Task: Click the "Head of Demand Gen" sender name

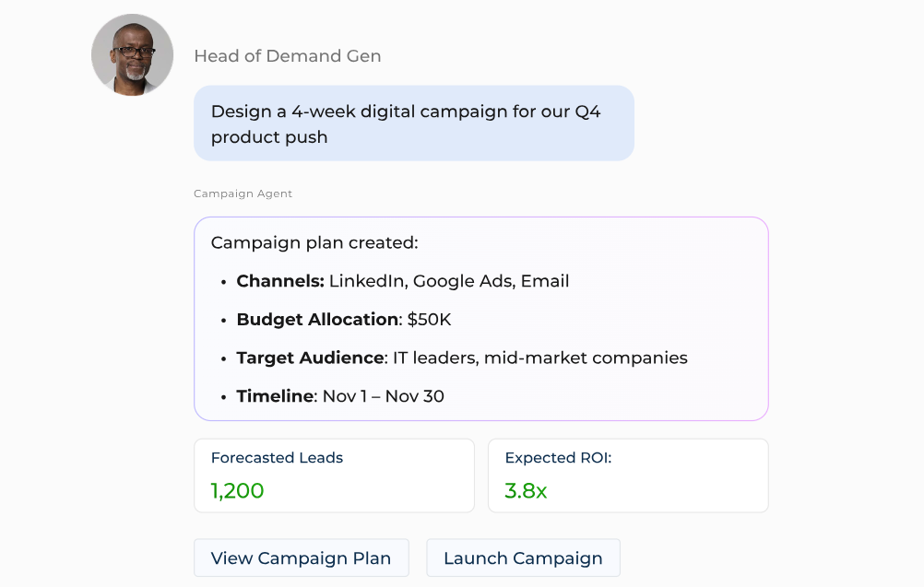Action: click(x=287, y=56)
